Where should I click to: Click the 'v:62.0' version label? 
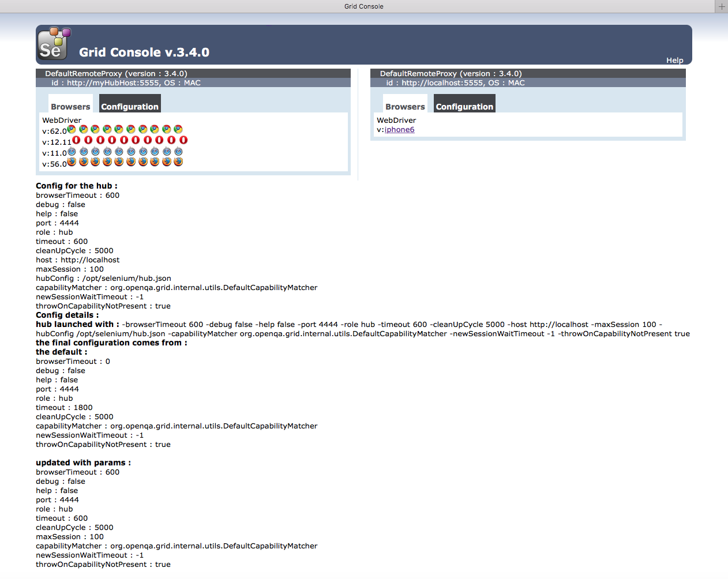pyautogui.click(x=54, y=131)
